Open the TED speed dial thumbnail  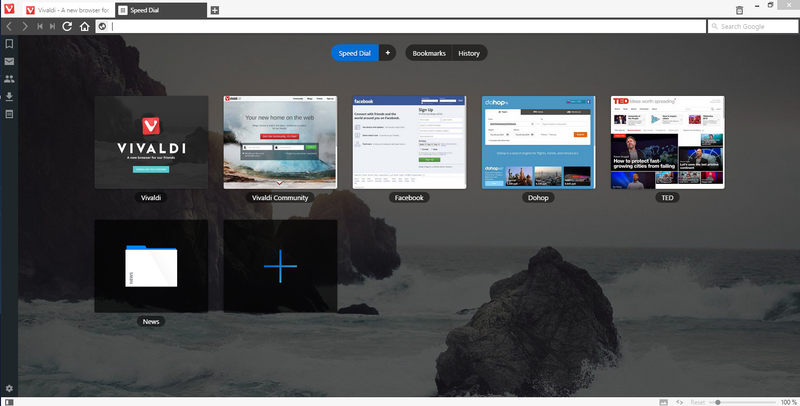667,142
